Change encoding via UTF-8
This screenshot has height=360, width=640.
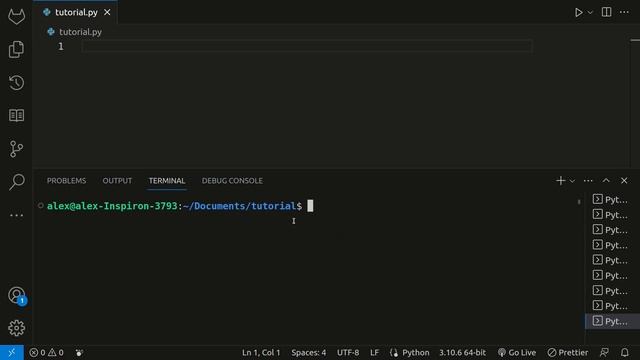click(x=348, y=352)
